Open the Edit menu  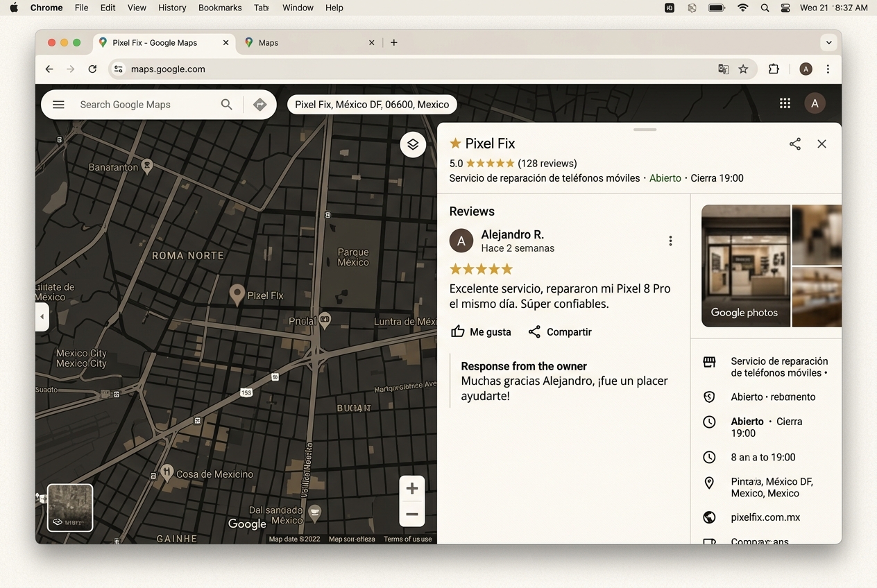click(108, 8)
